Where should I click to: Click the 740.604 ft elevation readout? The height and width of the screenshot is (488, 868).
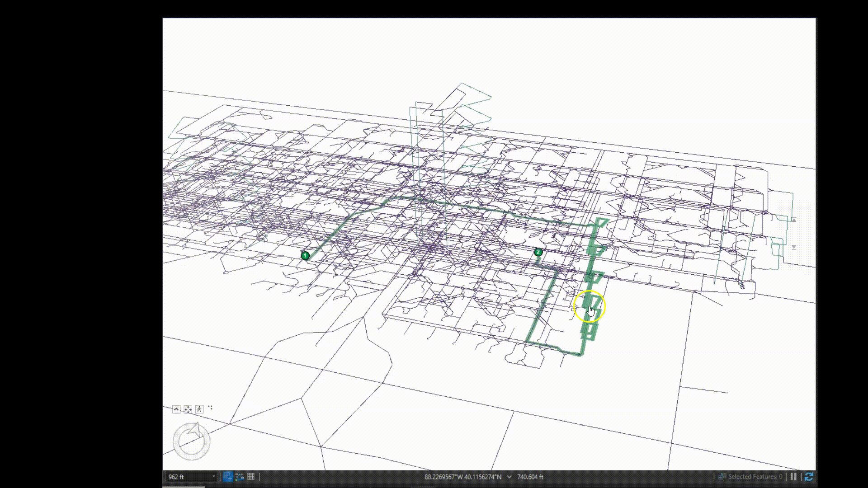click(530, 477)
